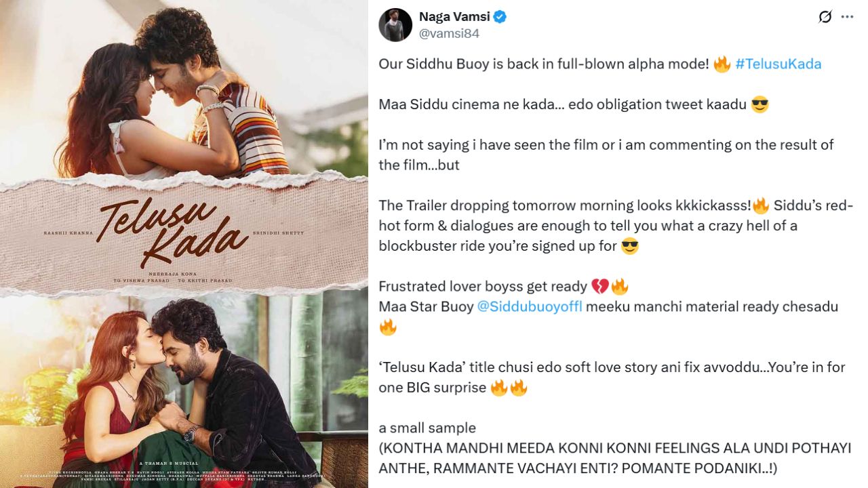Screen dimensions: 868x488
Task: Click the blue verified badge
Action: (x=500, y=17)
